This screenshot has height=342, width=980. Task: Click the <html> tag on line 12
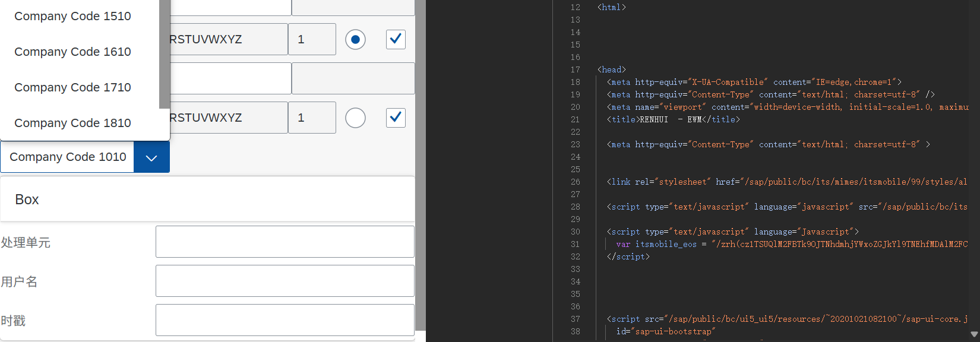(612, 7)
